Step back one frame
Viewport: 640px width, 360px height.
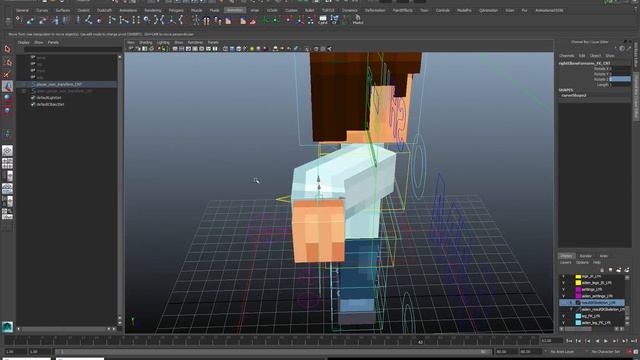578,341
